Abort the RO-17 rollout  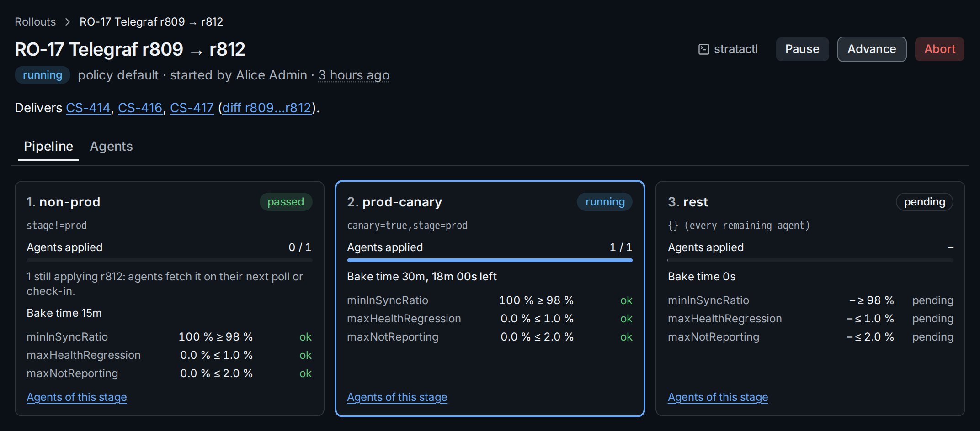[x=940, y=49]
